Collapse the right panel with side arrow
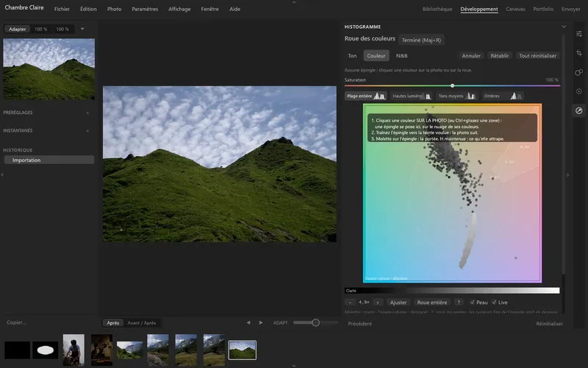 pyautogui.click(x=567, y=174)
